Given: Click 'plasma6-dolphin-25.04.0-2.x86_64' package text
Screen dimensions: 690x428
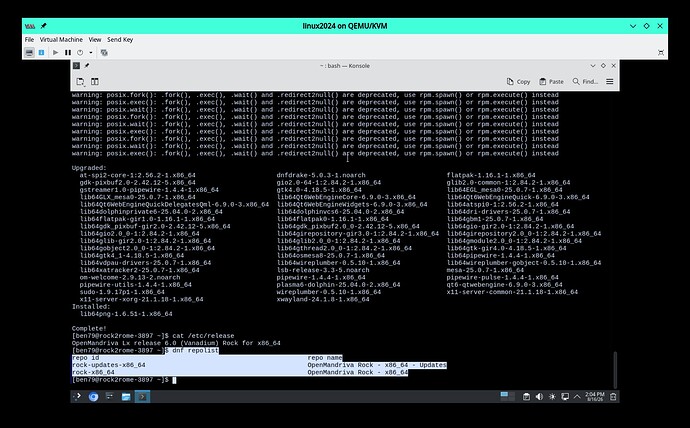Looking at the screenshot, I should tap(338, 285).
